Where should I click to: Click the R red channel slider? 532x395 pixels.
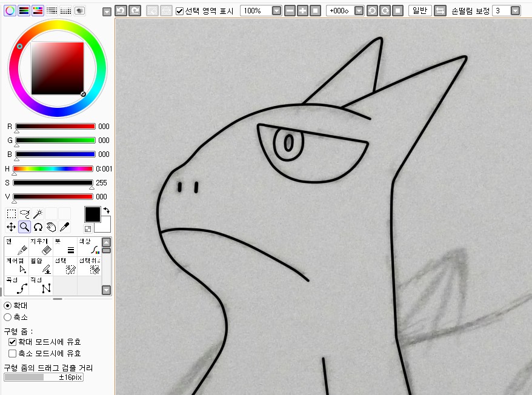click(55, 127)
